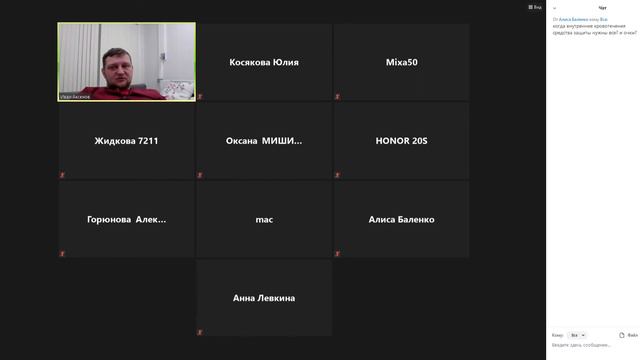This screenshot has width=640, height=360.
Task: Select the Анна Левкина participant name
Action: pos(264,298)
